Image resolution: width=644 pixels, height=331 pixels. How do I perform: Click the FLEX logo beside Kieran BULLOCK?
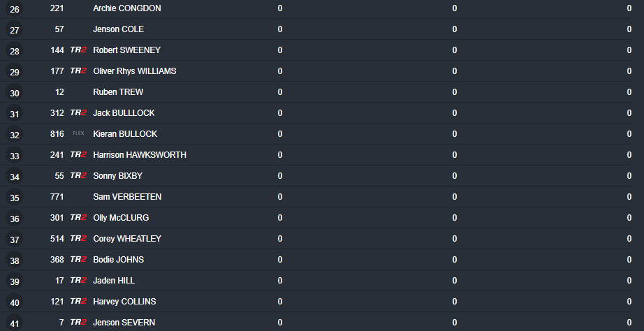pos(78,134)
